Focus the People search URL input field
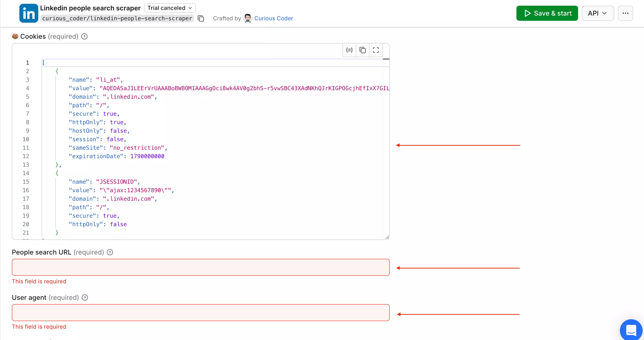Image resolution: width=644 pixels, height=340 pixels. [x=201, y=267]
